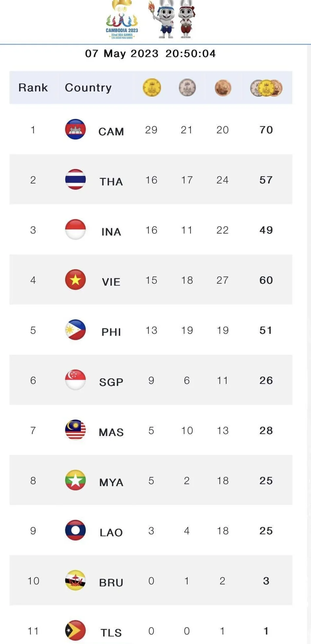Click the rabbit mascots image
This screenshot has height=644, width=311.
point(173,19)
